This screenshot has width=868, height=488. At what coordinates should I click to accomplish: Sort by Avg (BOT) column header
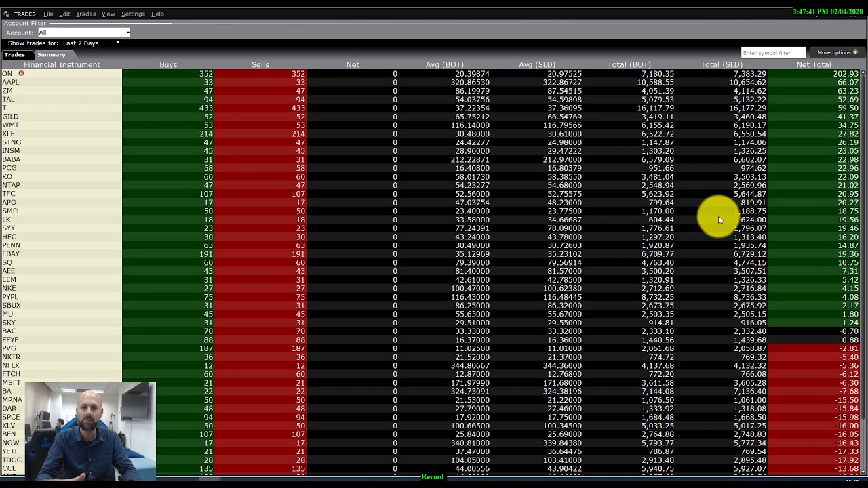[x=445, y=64]
